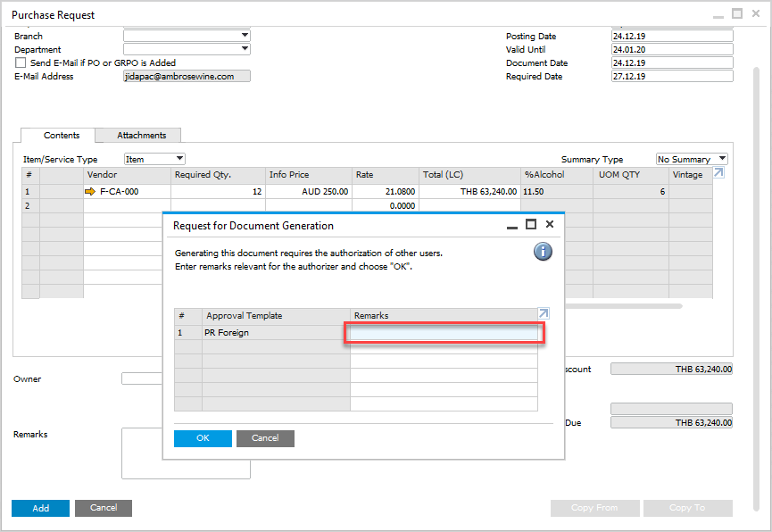Click the vertical scrollbar of the Purchase Request

756,289
